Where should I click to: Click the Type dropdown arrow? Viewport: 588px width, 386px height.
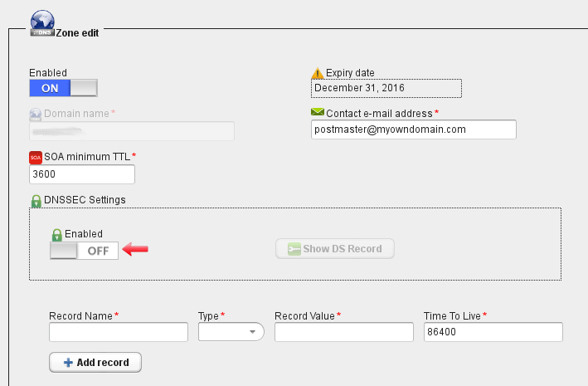click(x=252, y=331)
